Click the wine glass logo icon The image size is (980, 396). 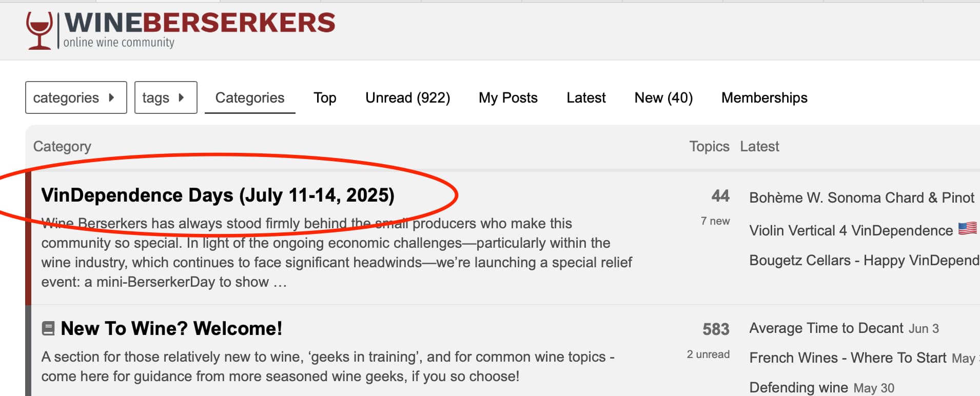click(40, 30)
